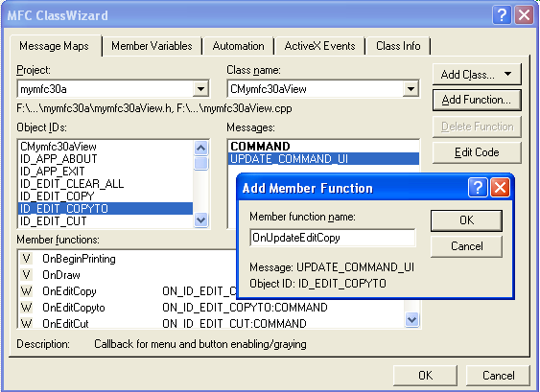Expand the Class name combo box arrow
Image resolution: width=540 pixels, height=392 pixels.
click(411, 89)
